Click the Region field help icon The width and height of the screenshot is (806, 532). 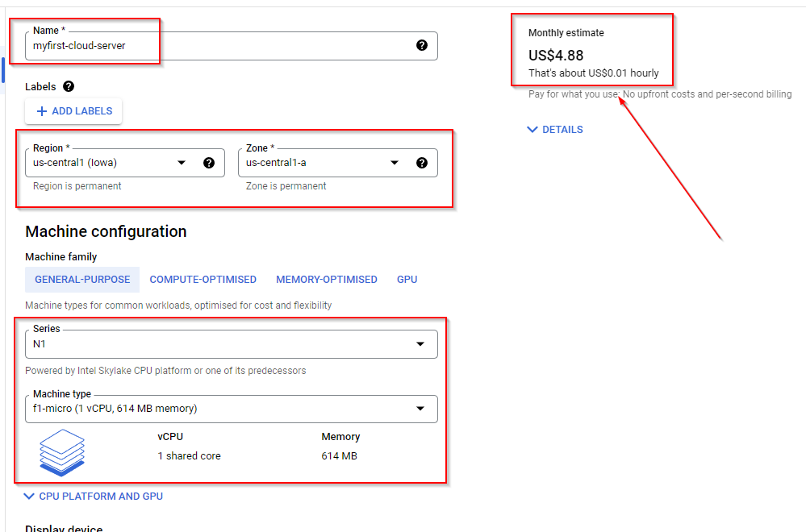209,163
